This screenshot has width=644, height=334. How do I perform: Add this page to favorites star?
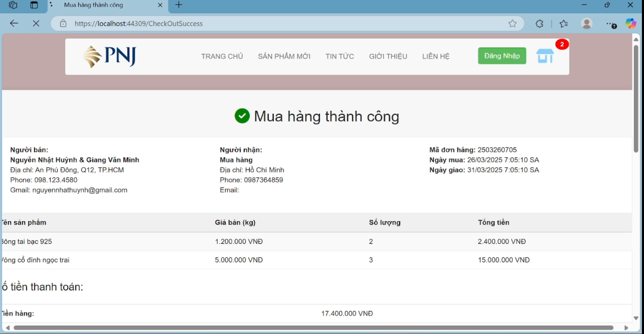coord(512,24)
